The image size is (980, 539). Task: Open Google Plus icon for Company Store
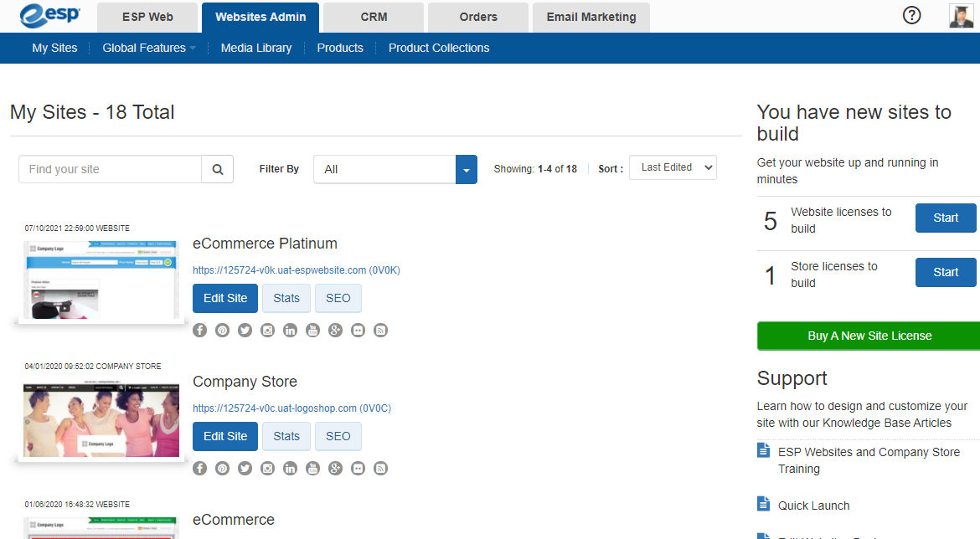[336, 469]
